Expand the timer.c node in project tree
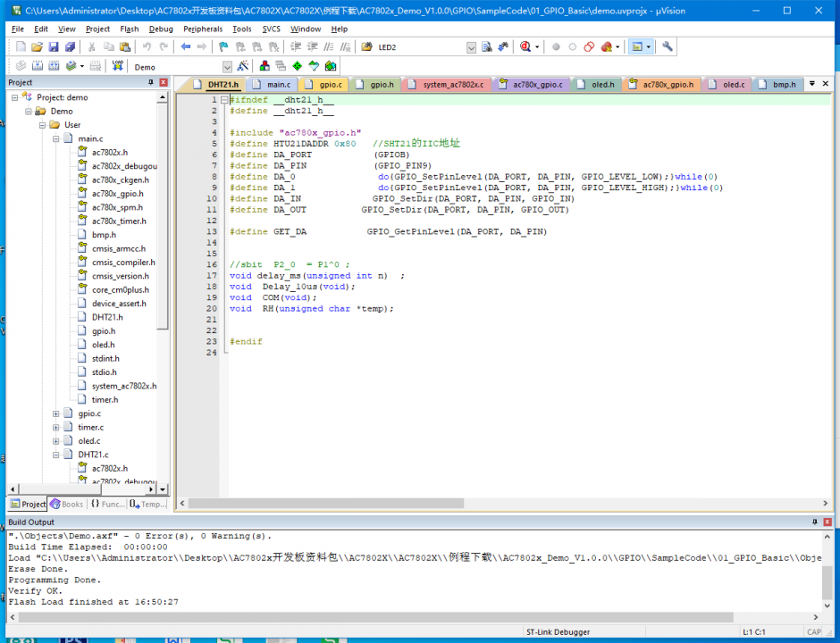 (x=55, y=427)
